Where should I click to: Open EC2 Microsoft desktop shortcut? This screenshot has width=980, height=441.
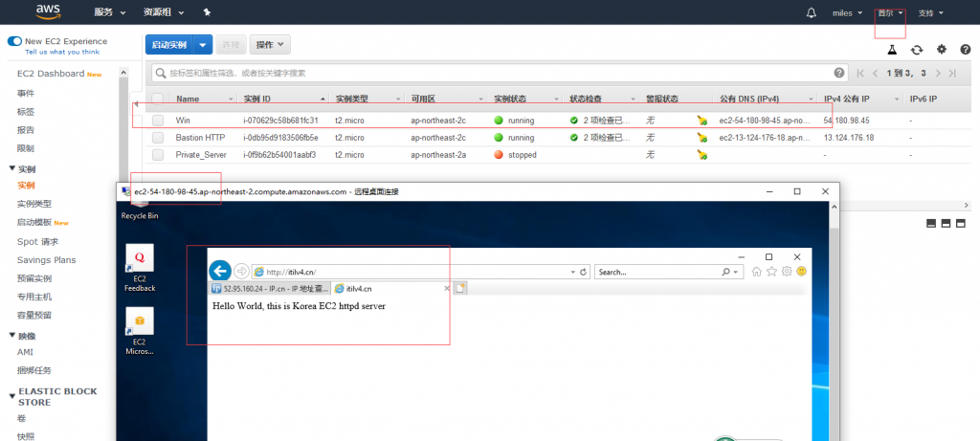(140, 331)
